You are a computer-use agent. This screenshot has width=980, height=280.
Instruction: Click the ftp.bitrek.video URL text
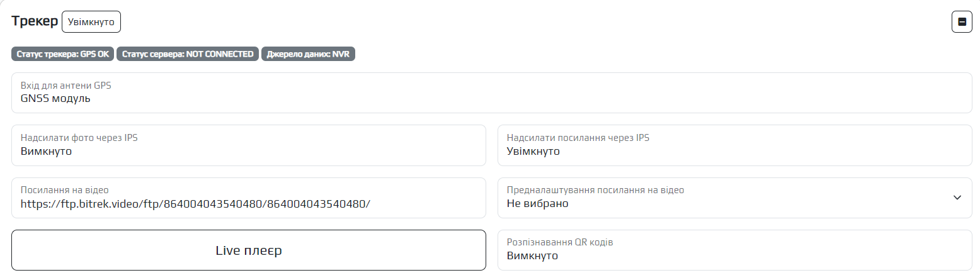(x=195, y=204)
